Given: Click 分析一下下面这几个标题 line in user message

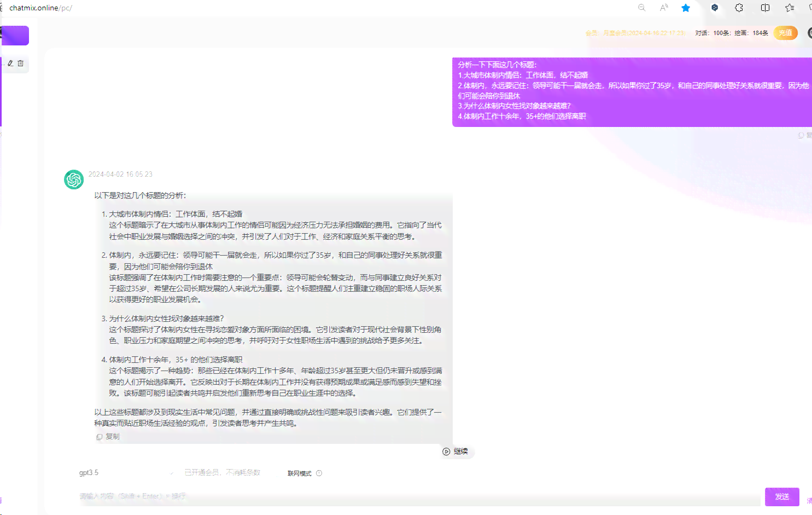Looking at the screenshot, I should pyautogui.click(x=497, y=65).
